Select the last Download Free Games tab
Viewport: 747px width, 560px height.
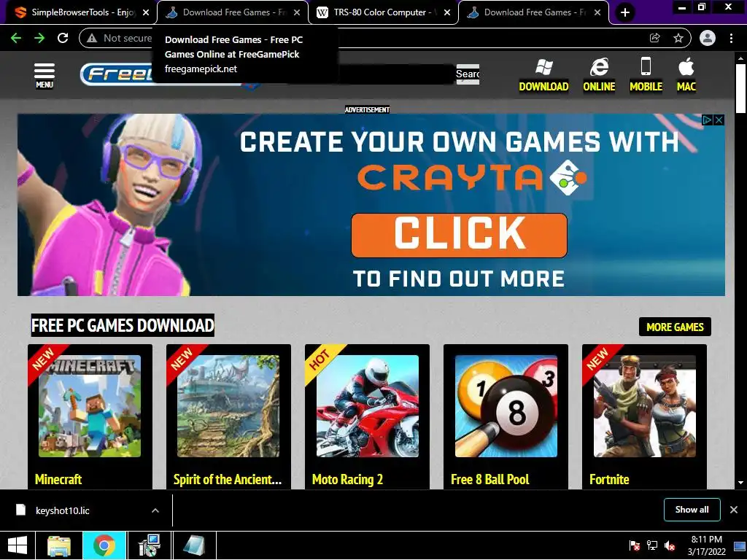(x=533, y=12)
